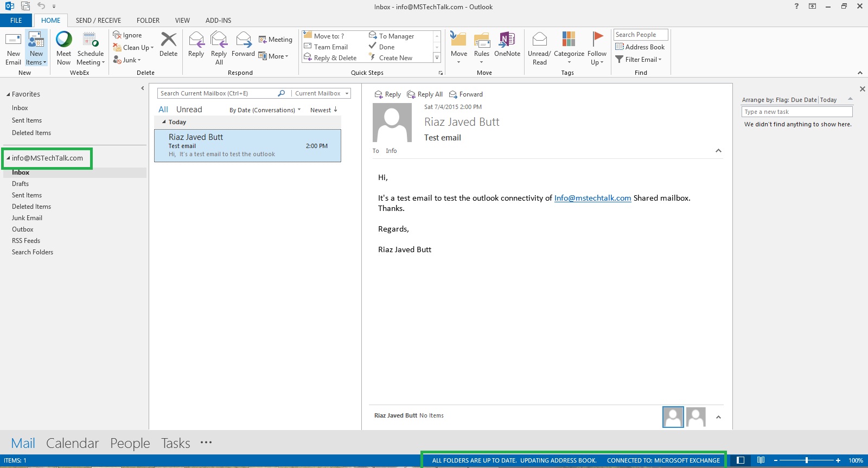
Task: Collapse the ribbon
Action: 860,73
